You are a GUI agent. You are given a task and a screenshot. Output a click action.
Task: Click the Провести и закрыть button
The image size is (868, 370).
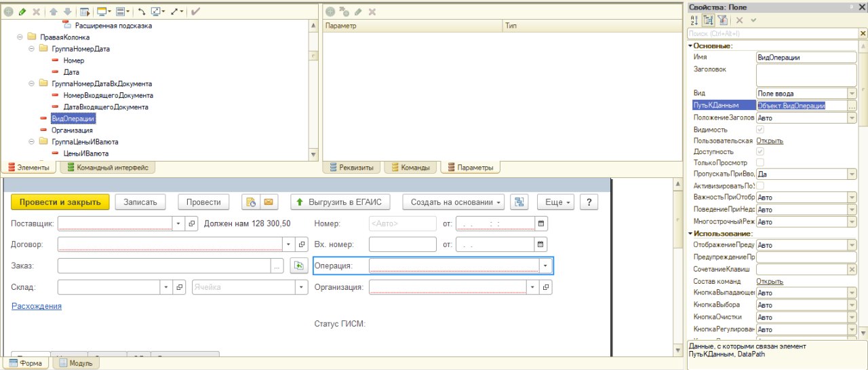pos(60,202)
